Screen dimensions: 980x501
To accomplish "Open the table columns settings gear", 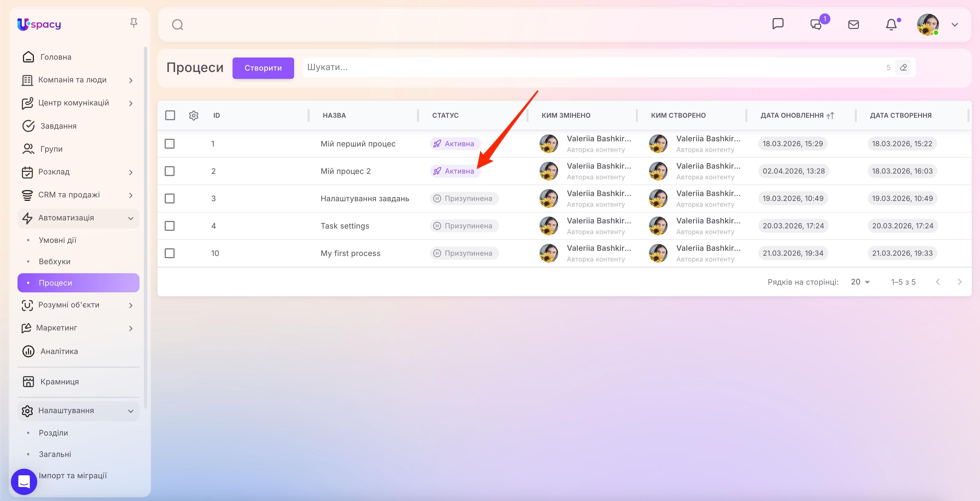I will (x=194, y=115).
